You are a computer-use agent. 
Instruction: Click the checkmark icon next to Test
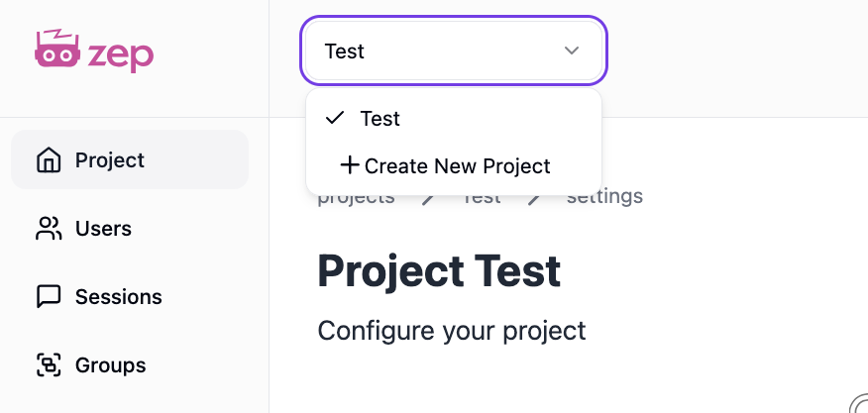(x=335, y=118)
